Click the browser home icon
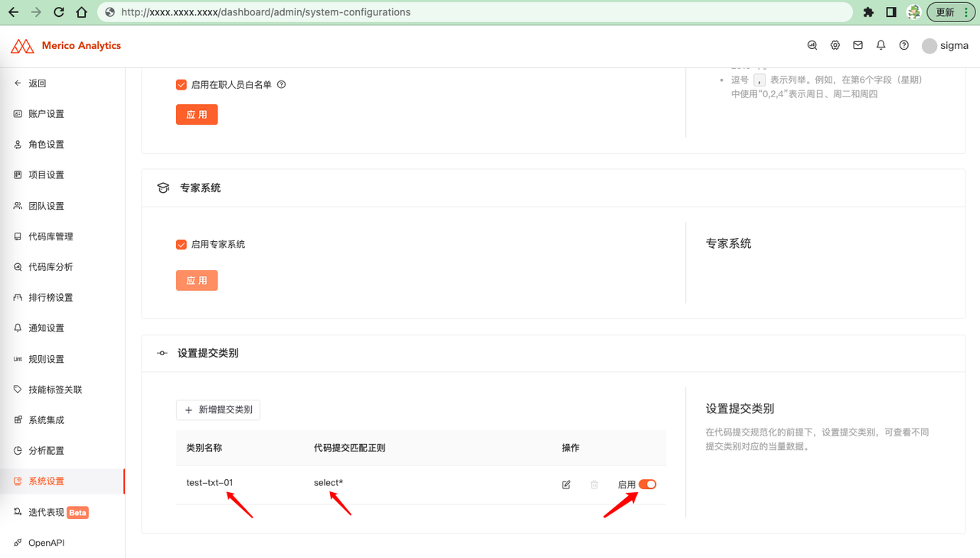980x558 pixels. 82,12
